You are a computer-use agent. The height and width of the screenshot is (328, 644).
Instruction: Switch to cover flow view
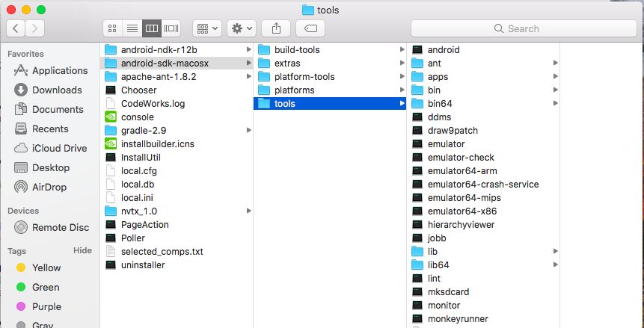[x=171, y=28]
